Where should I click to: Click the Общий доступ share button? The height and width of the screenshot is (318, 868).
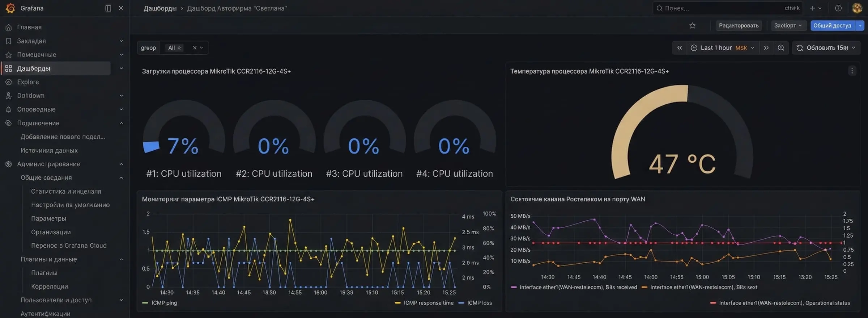832,25
